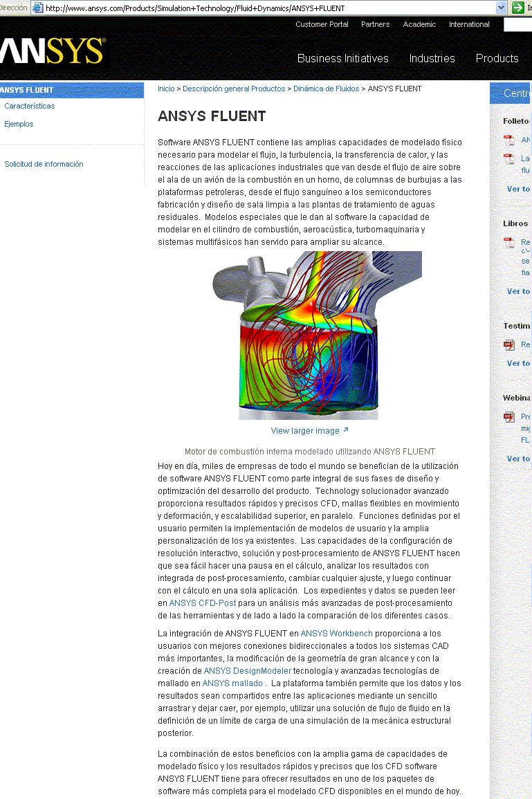Click Ver todos link under Folletos
532x799 pixels.
[519, 189]
